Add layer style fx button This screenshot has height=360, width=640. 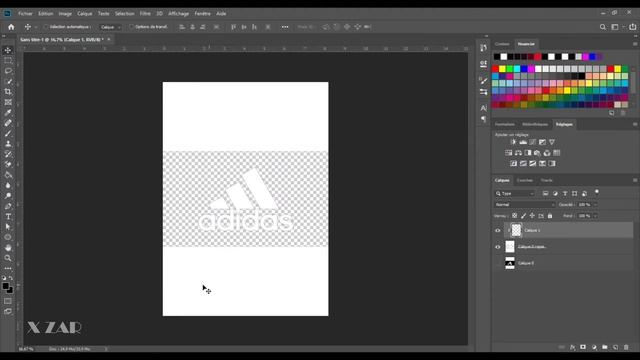[572, 347]
